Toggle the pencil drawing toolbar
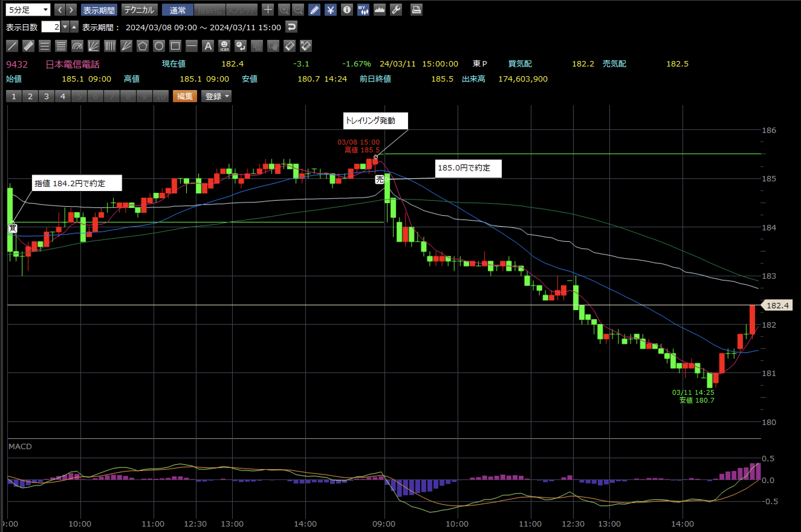 click(x=314, y=10)
